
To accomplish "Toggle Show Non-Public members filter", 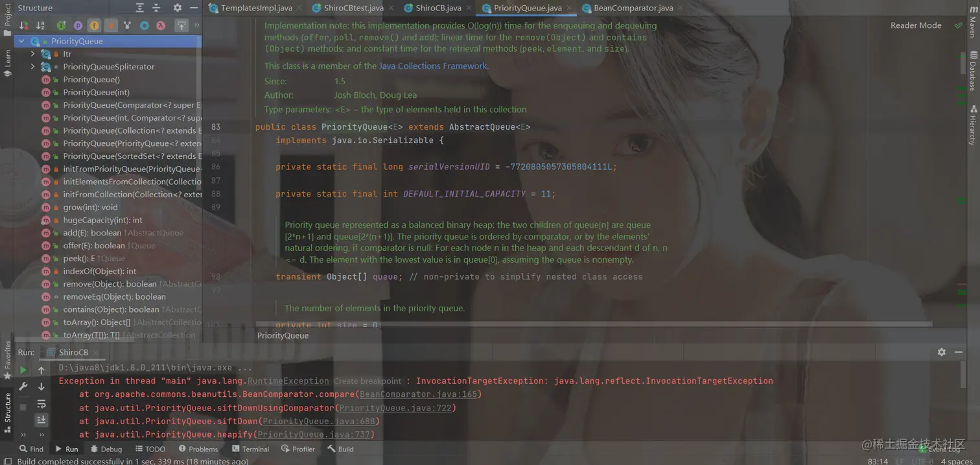I will pyautogui.click(x=111, y=25).
